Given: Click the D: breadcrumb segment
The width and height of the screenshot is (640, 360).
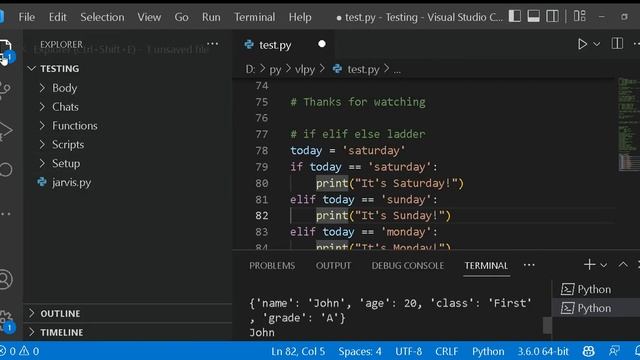Looking at the screenshot, I should click(250, 69).
